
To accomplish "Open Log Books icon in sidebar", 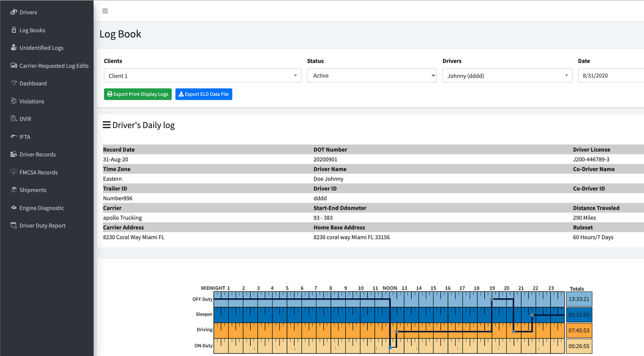I will [x=14, y=30].
